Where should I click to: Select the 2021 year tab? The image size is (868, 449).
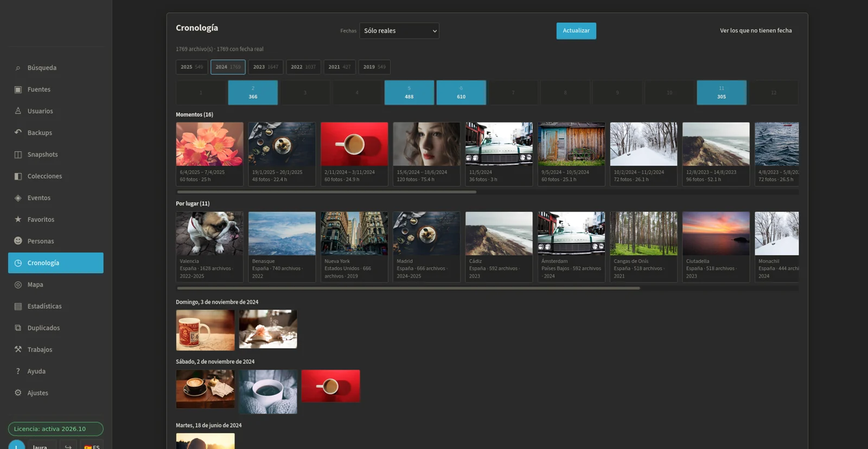[340, 67]
